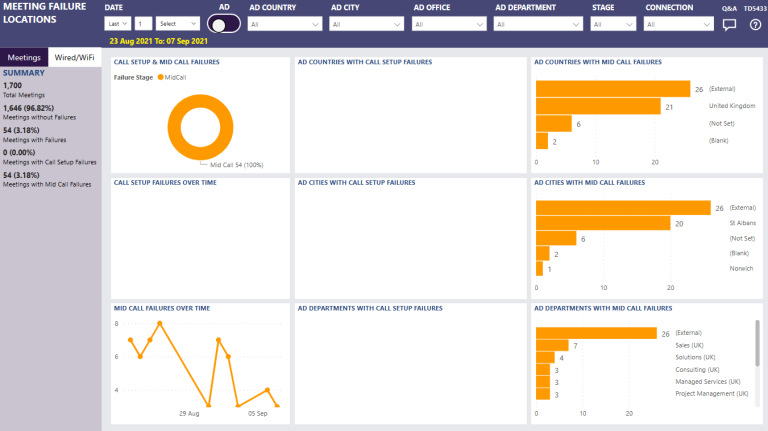Click the '(Blank)' label in cities chart

point(739,253)
